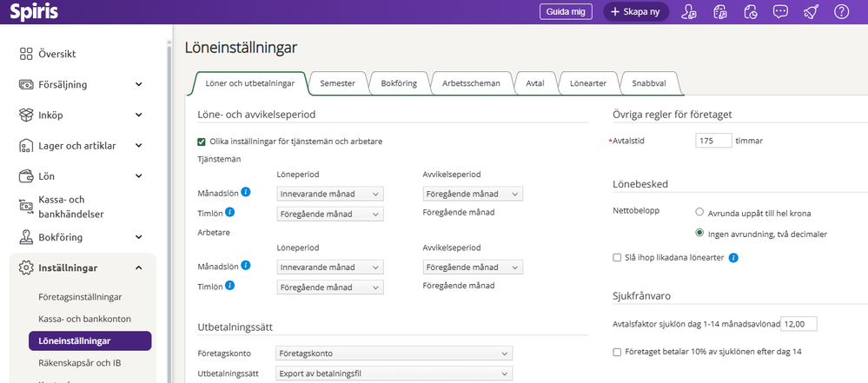
Task: Collapse the Inställningar menu chevron
Action: [138, 267]
